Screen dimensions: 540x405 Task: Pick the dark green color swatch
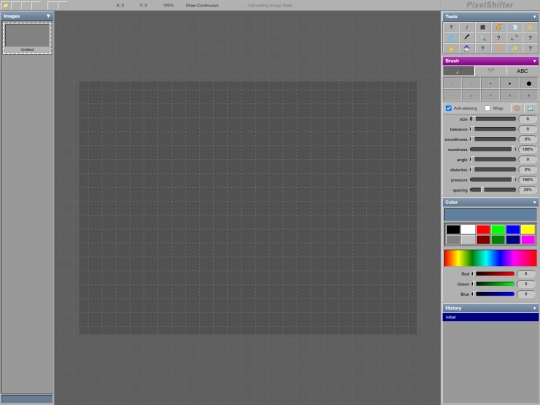[x=498, y=240]
